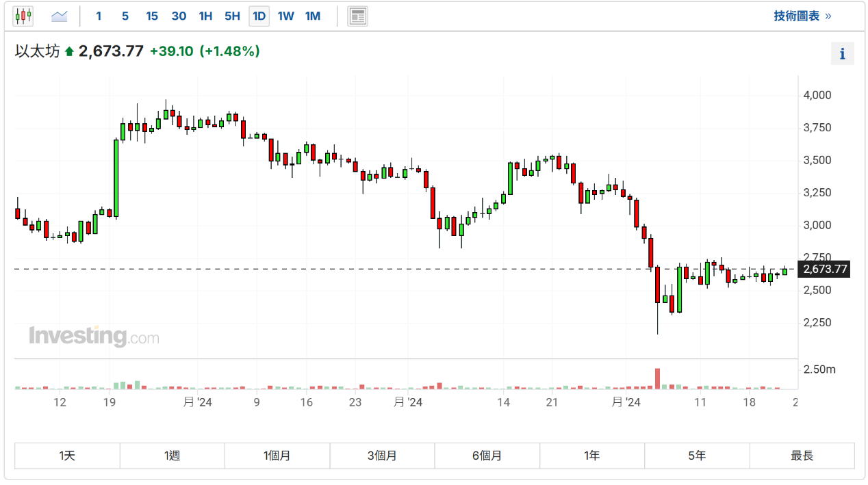Image resolution: width=868 pixels, height=485 pixels.
Task: Select the 15-minute interval
Action: tap(152, 16)
